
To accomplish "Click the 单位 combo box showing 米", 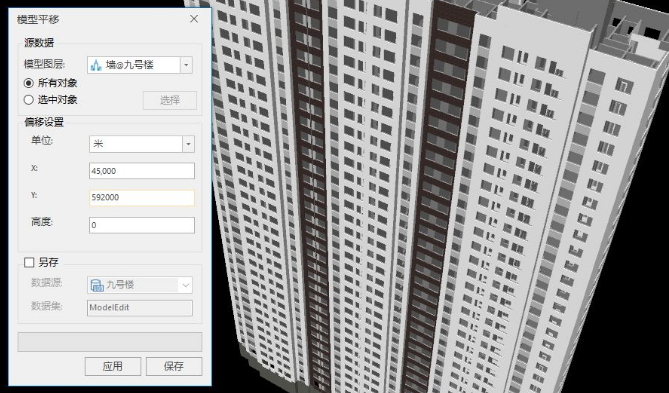I will tap(142, 144).
